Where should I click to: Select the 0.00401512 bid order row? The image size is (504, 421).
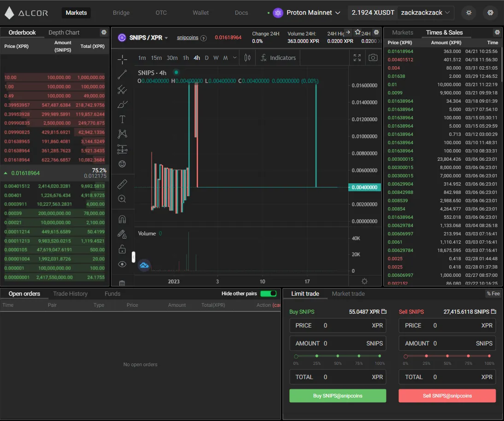pyautogui.click(x=54, y=186)
